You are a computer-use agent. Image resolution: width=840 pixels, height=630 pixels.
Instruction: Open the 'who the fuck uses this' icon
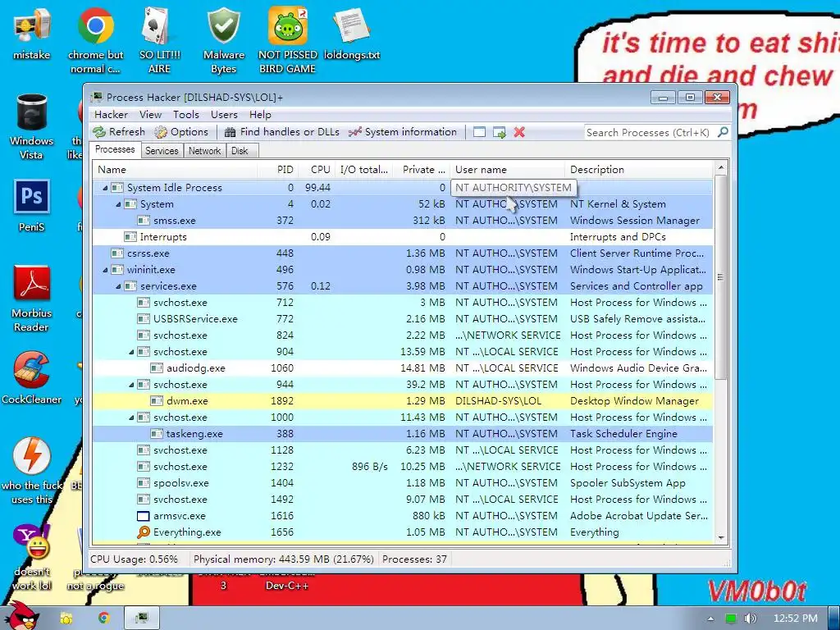[x=32, y=472]
